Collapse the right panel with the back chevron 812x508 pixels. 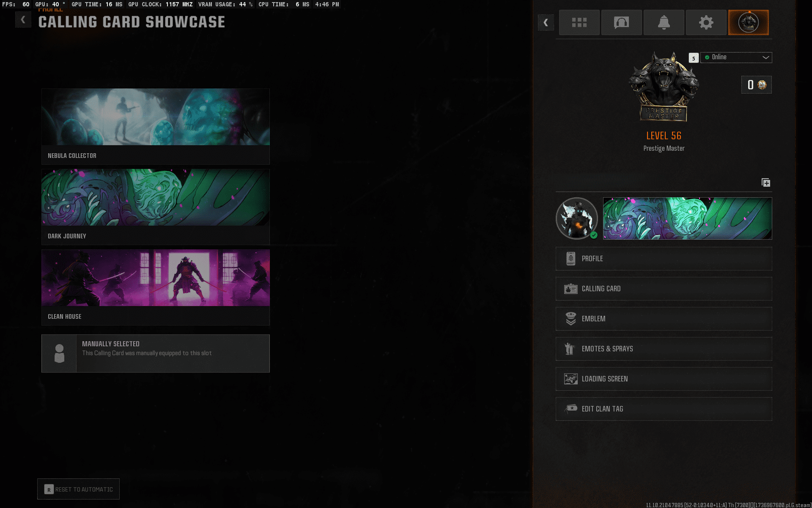pyautogui.click(x=546, y=22)
